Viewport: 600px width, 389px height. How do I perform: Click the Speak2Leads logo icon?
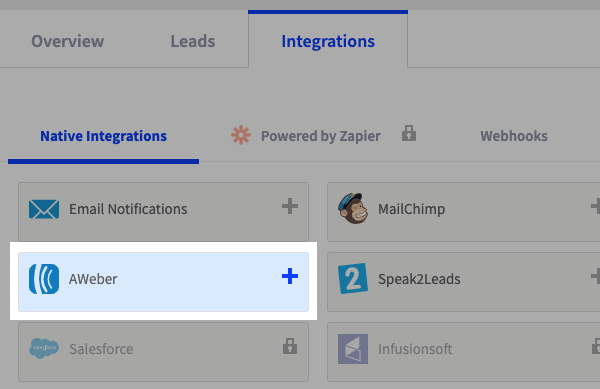point(353,278)
